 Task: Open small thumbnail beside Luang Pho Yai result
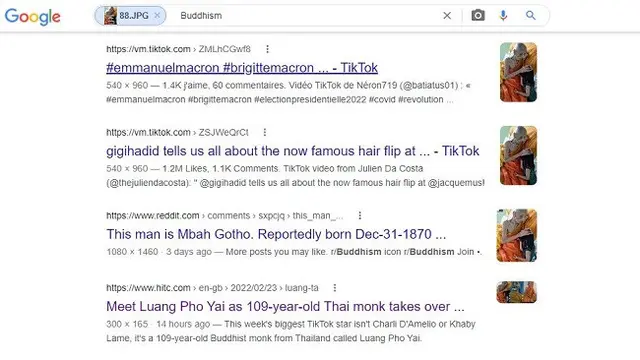pyautogui.click(x=517, y=292)
